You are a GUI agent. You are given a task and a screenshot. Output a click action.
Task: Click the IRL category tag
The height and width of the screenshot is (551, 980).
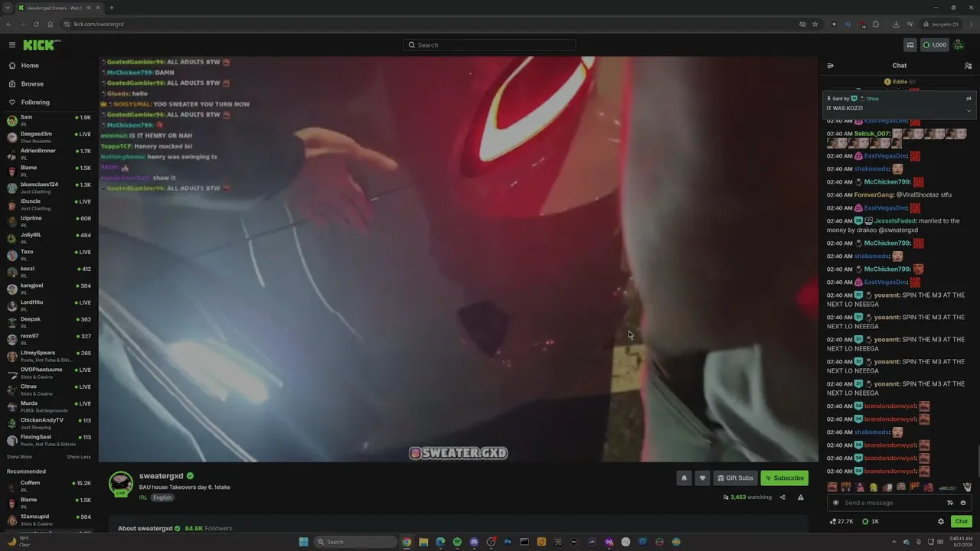point(143,497)
